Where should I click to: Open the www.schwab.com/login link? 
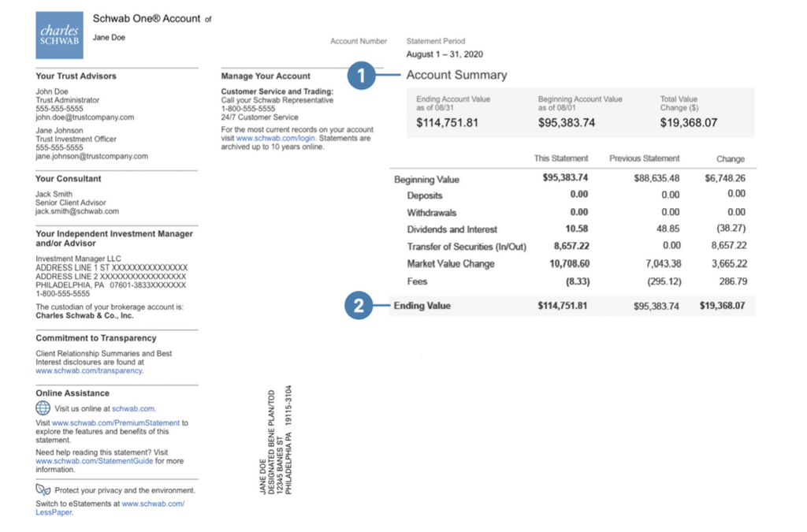coord(276,139)
